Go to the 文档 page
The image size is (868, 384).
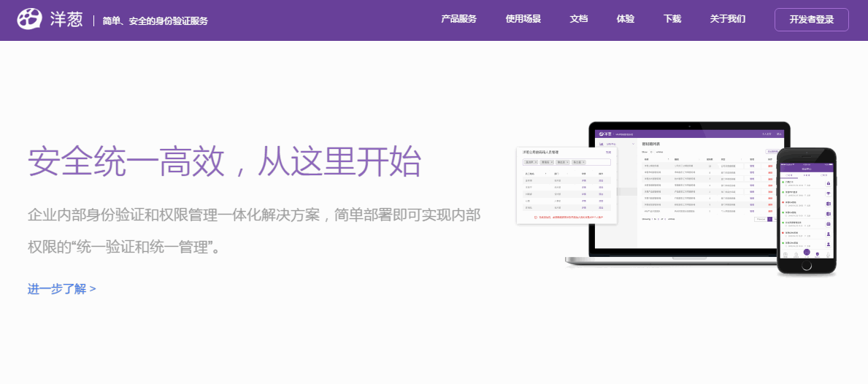point(578,19)
